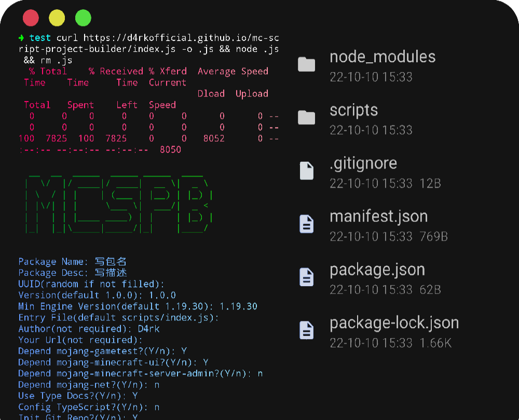Click the node_modules folder icon
Screen dimensions: 519x420
[x=307, y=64]
